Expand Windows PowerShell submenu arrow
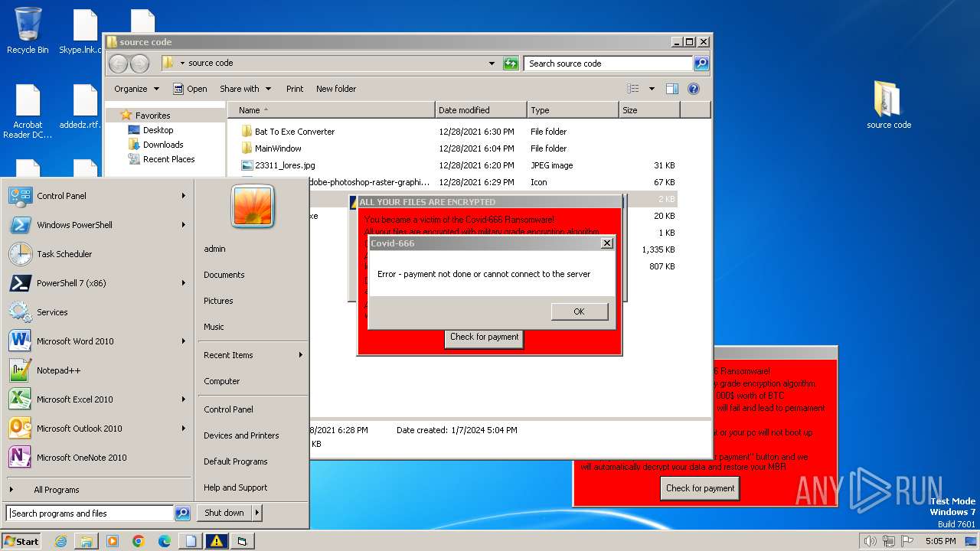 click(184, 225)
